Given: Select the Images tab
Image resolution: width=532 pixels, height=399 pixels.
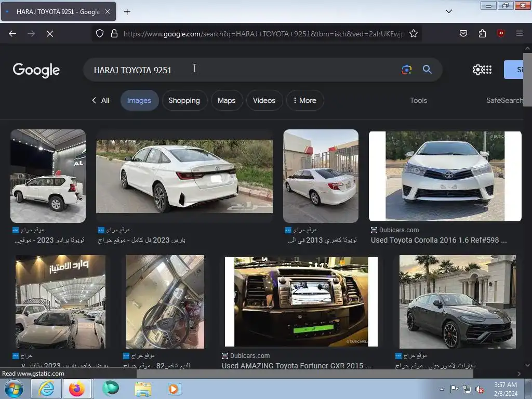Looking at the screenshot, I should coord(139,100).
